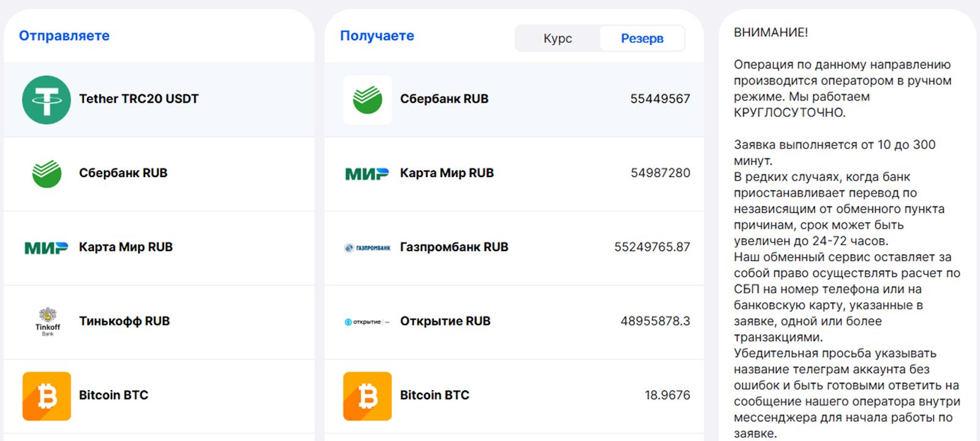Choose Открытие RUB to receive
The image size is (980, 441).
(445, 322)
